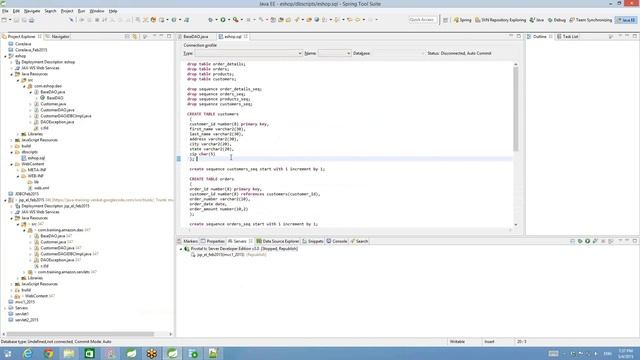Switch to the Navigator tab
Screen dimensions: 640x360
click(58, 36)
